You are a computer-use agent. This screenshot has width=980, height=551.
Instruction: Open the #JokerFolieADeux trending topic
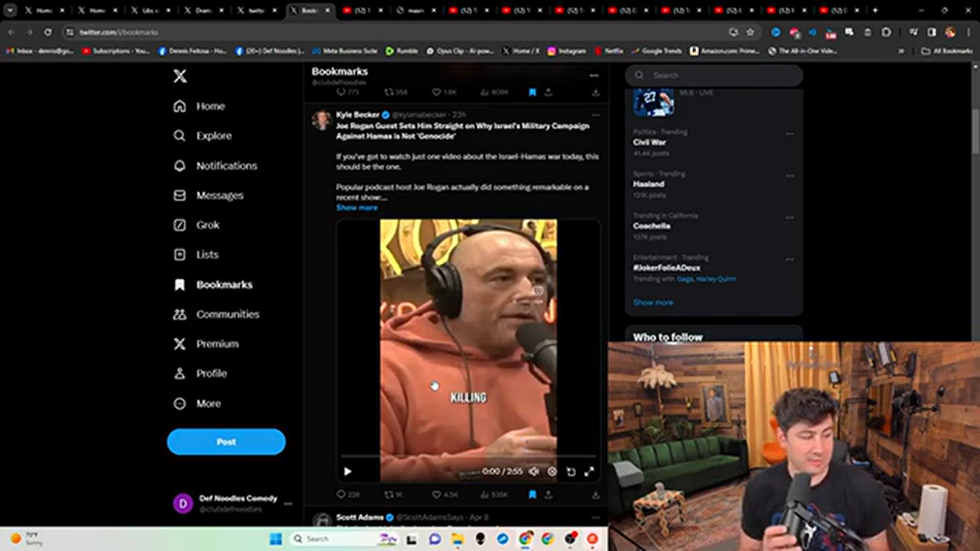[667, 268]
